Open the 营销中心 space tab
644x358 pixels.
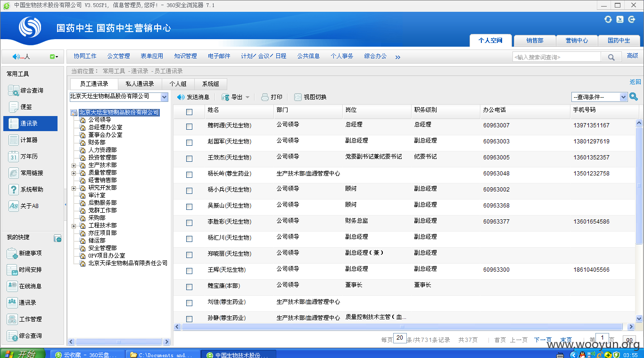[577, 41]
